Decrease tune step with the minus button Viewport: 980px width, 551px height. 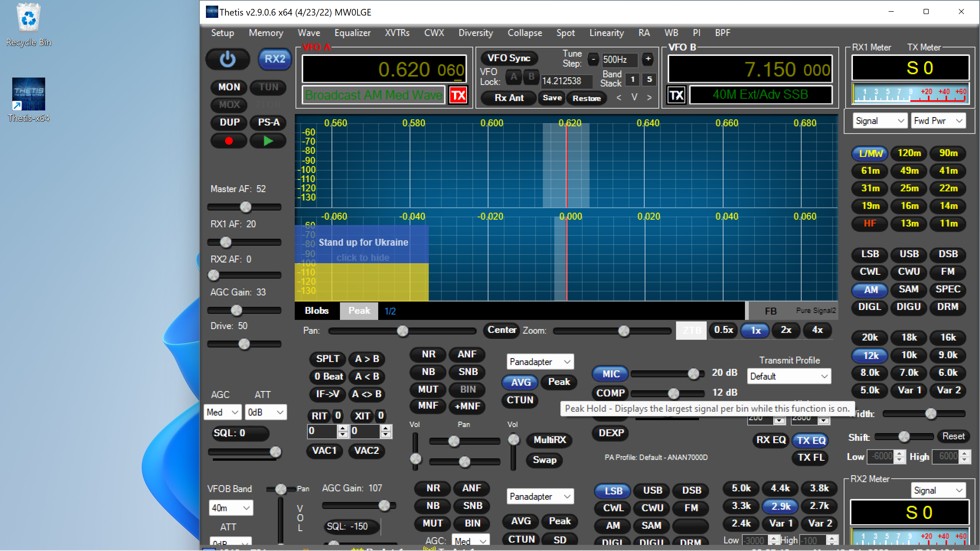(x=593, y=59)
